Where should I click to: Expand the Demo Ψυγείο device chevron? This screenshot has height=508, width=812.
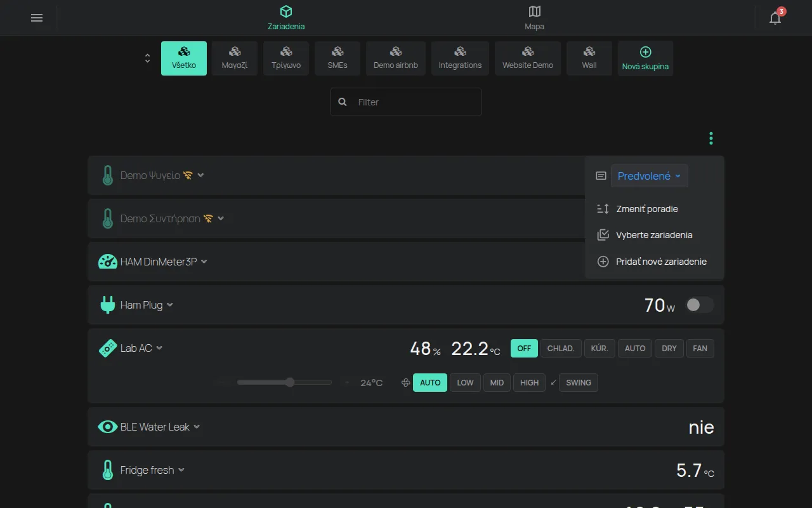200,175
